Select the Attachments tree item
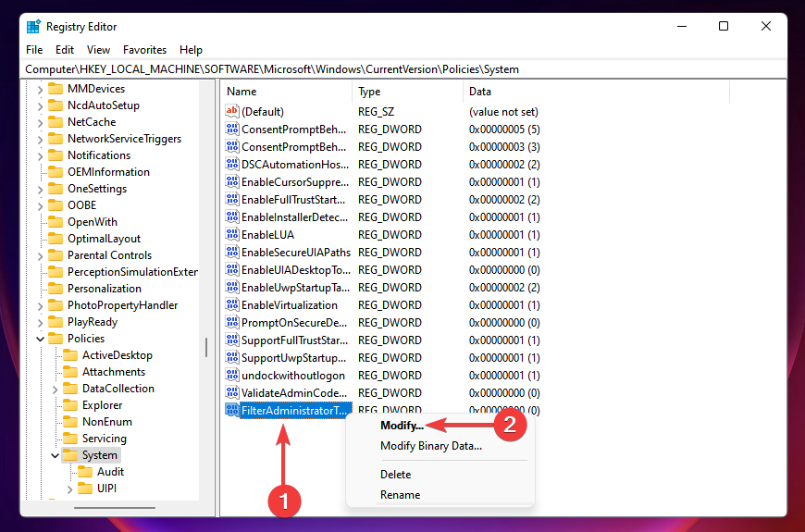This screenshot has height=532, width=805. click(114, 372)
